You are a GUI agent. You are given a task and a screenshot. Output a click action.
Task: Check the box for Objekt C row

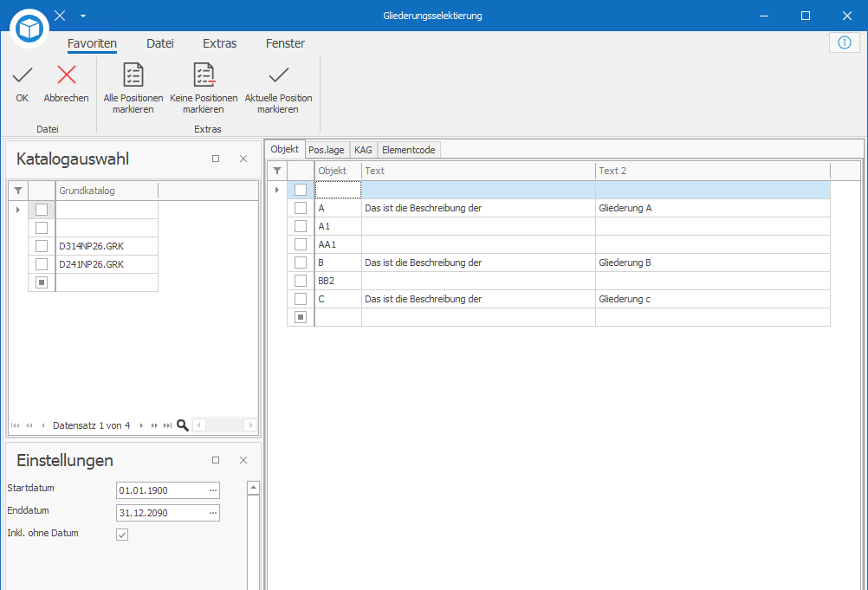(x=301, y=299)
